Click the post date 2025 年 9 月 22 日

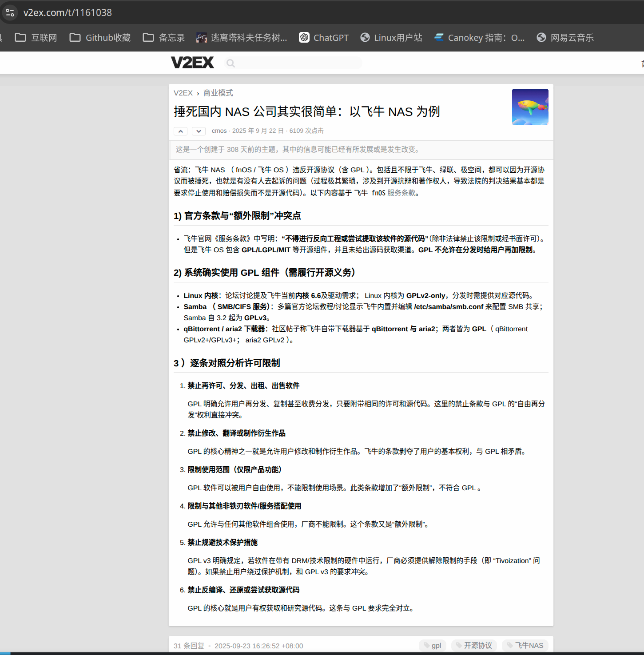click(258, 131)
